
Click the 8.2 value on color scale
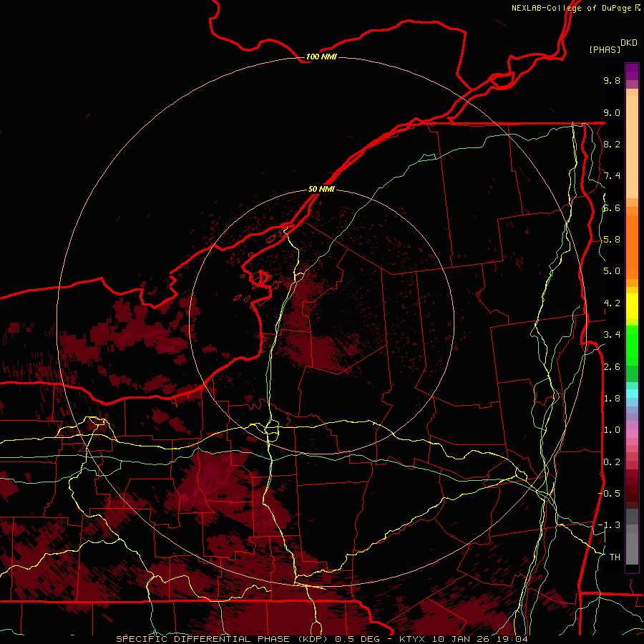pos(612,144)
